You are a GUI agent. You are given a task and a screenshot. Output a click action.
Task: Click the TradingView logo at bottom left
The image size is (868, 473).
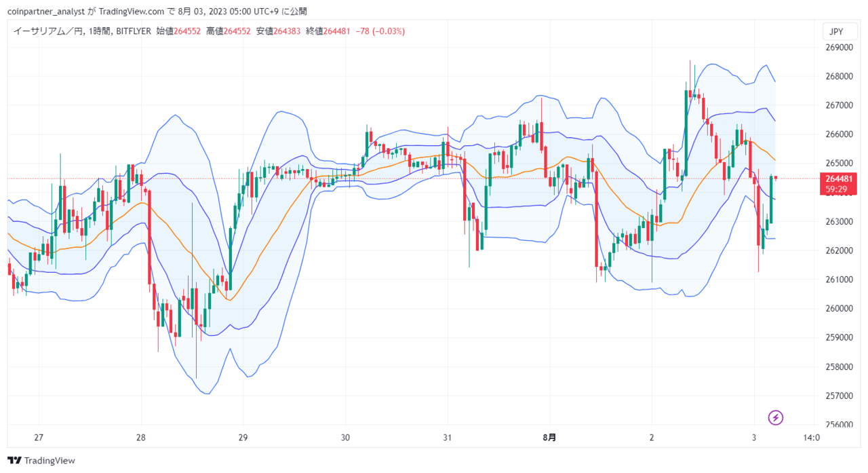[41, 461]
